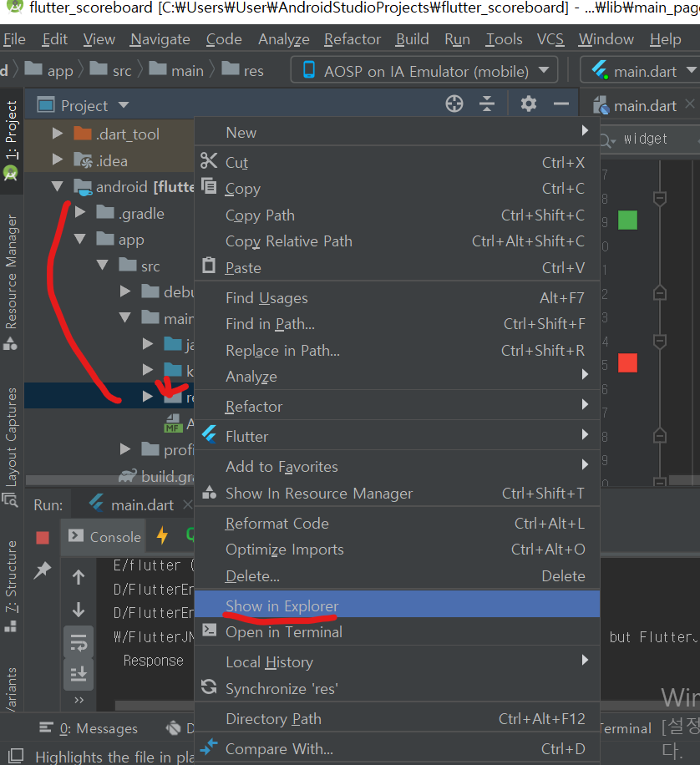
Task: Click the locate/scroll-from-source target icon
Action: (454, 104)
